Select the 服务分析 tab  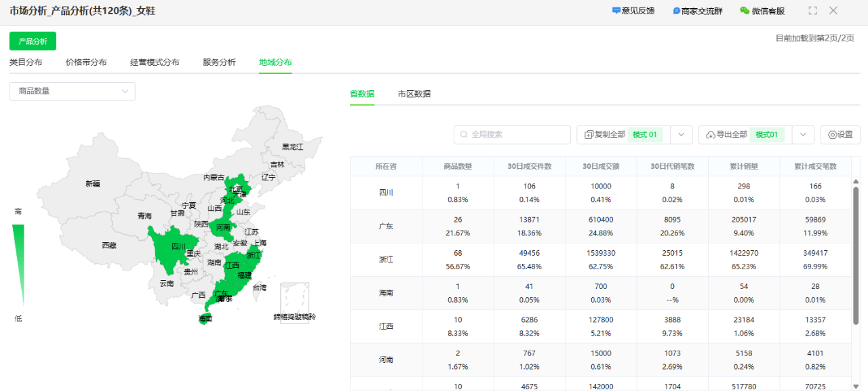click(219, 62)
